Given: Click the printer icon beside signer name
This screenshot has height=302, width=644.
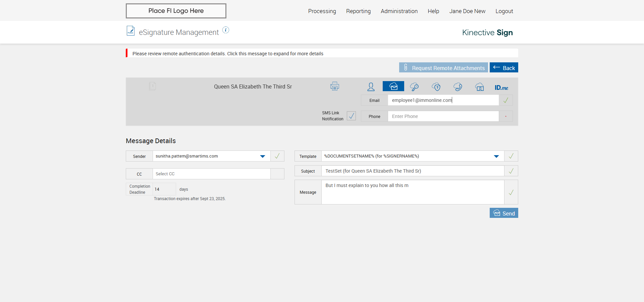Looking at the screenshot, I should pyautogui.click(x=334, y=86).
